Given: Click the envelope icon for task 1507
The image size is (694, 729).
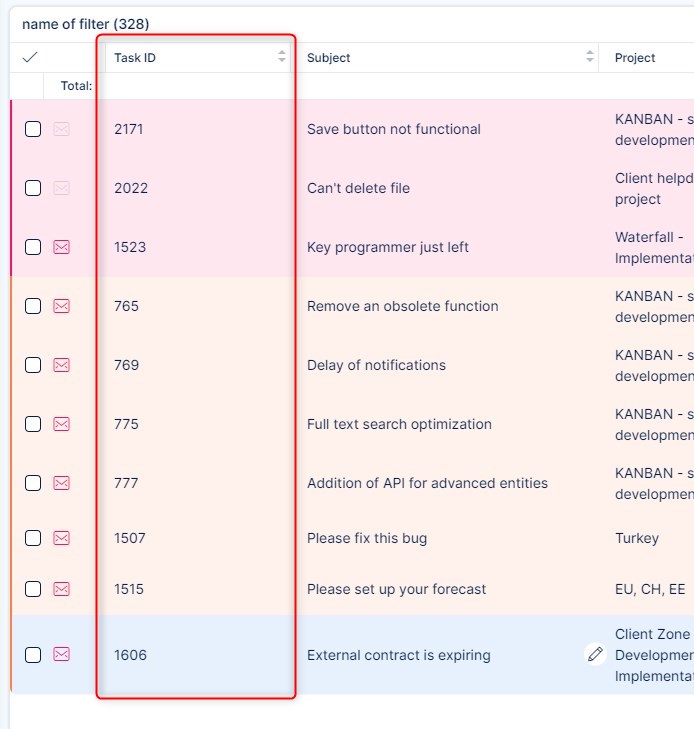Looking at the screenshot, I should click(x=61, y=538).
